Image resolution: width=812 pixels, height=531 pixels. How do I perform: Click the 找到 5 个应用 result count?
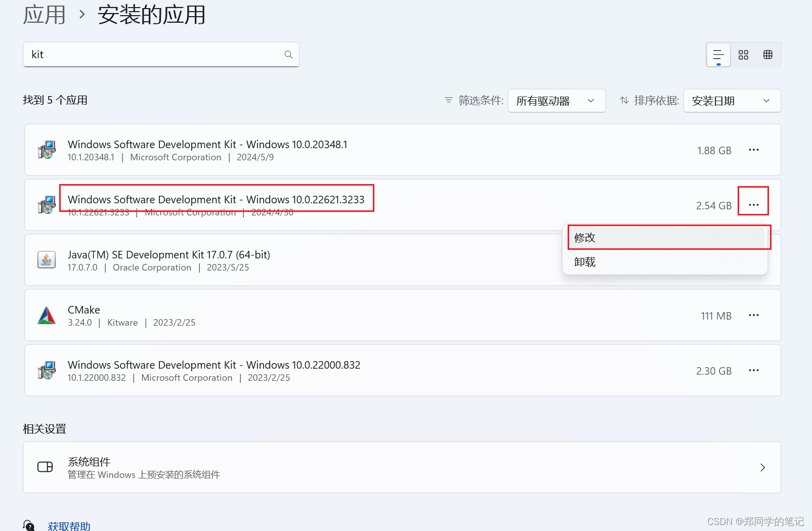pos(55,100)
